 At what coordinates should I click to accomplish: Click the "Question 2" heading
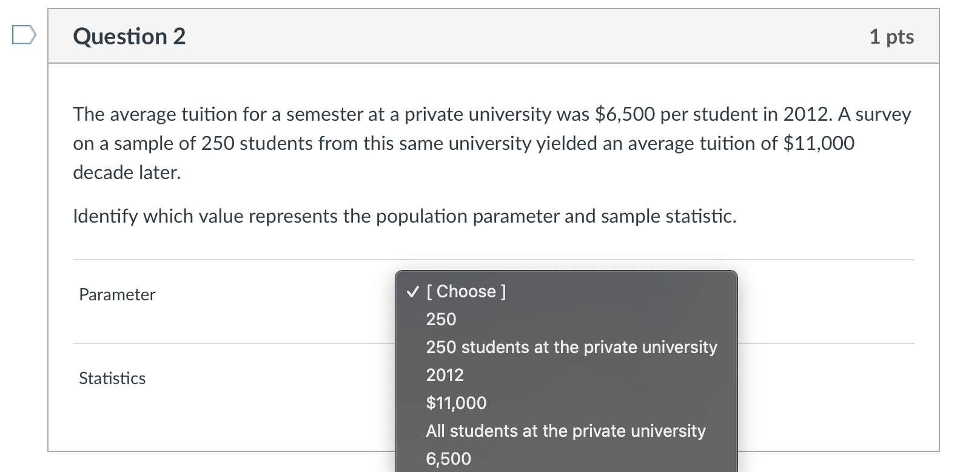pos(129,36)
